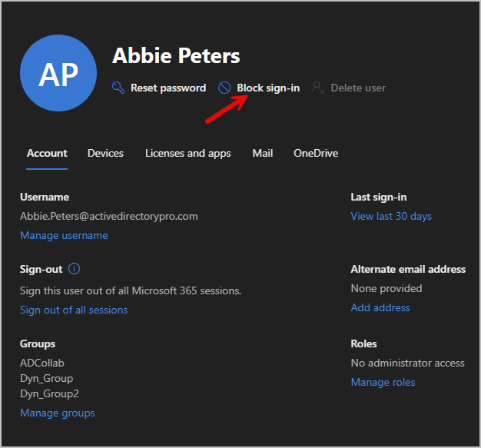This screenshot has width=481, height=448.
Task: Go to Licenses and apps tab
Action: click(x=188, y=153)
